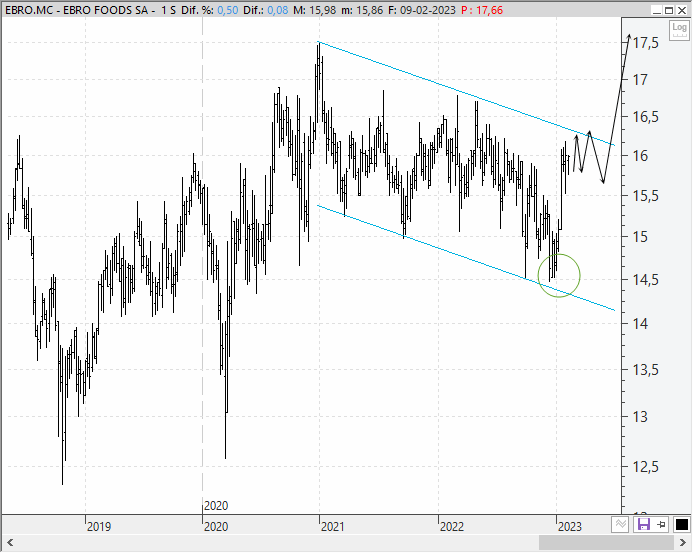Click the 17,5 price axis label
The image size is (693, 553).
(646, 43)
